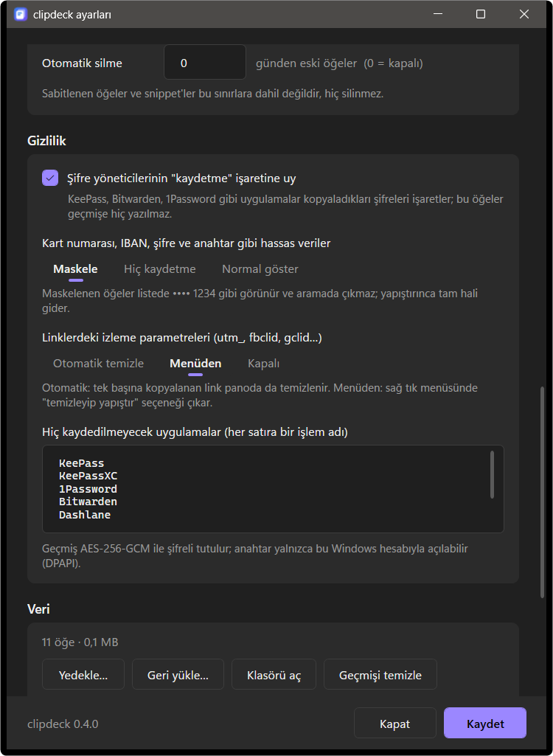Click the Gizlilik section heading

tap(46, 141)
